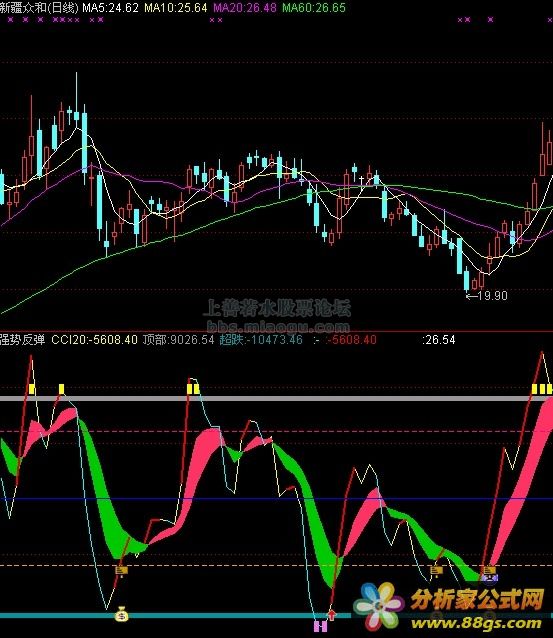
Task: Open the www.88gs.com website link
Action: click(476, 623)
